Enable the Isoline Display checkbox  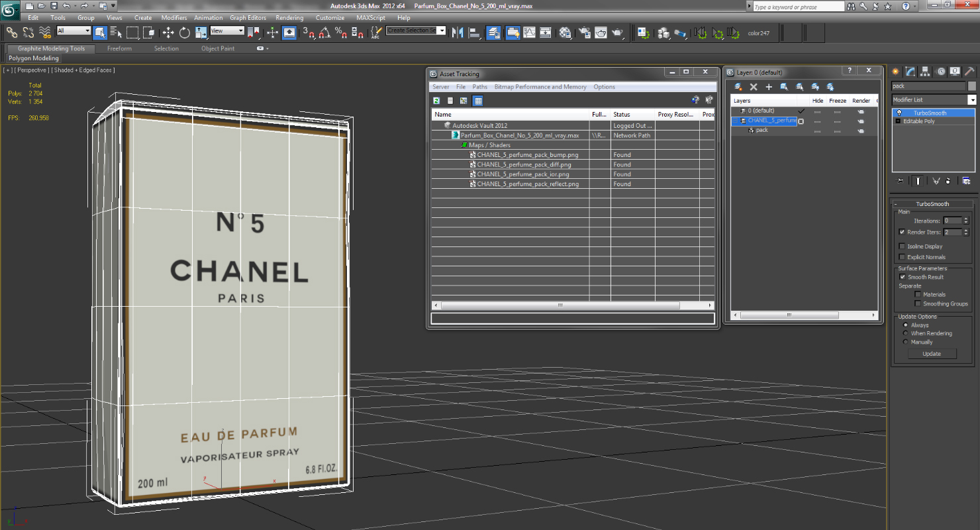pyautogui.click(x=902, y=246)
